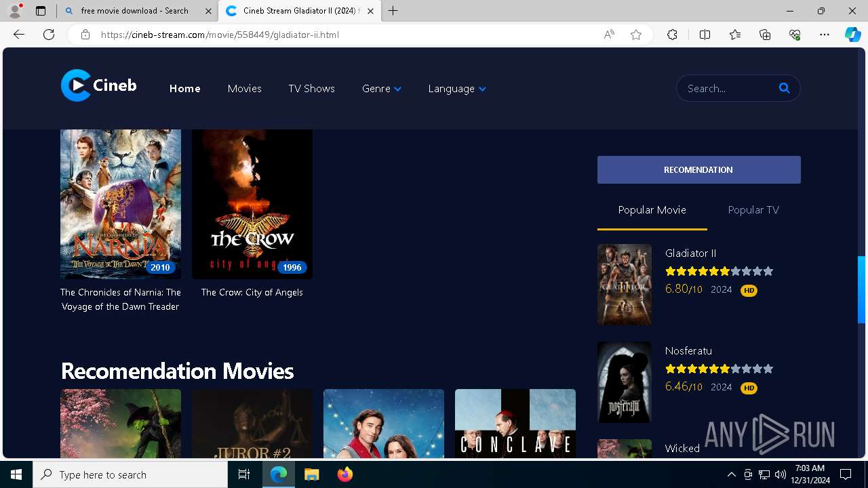
Task: Open the Copilot icon
Action: 853,35
